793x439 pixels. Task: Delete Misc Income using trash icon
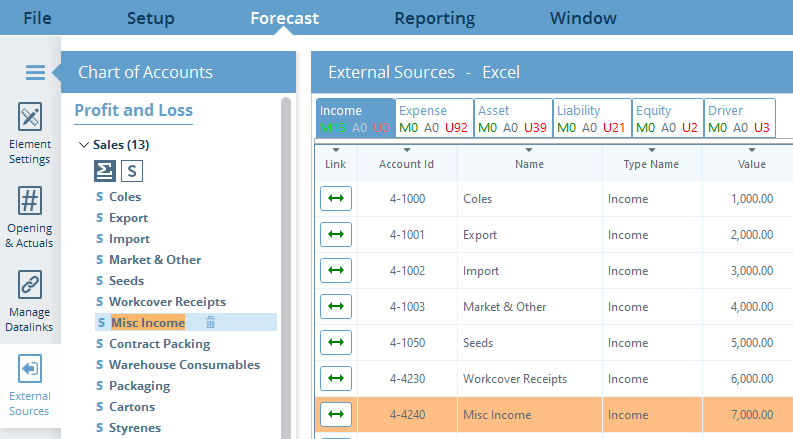point(210,322)
